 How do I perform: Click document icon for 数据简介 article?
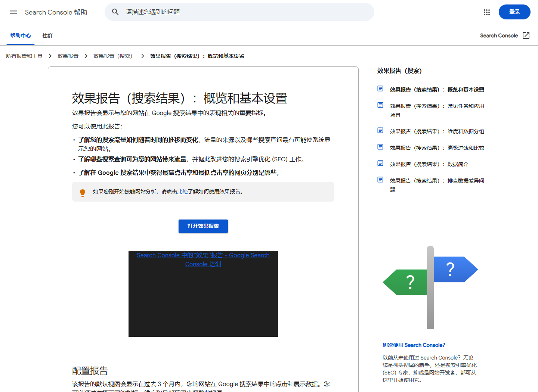coord(380,163)
